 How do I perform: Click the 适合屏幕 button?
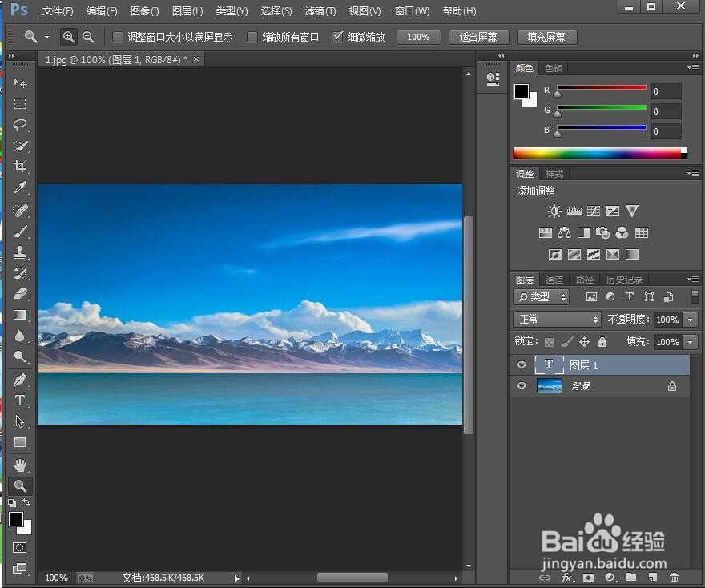(x=478, y=37)
